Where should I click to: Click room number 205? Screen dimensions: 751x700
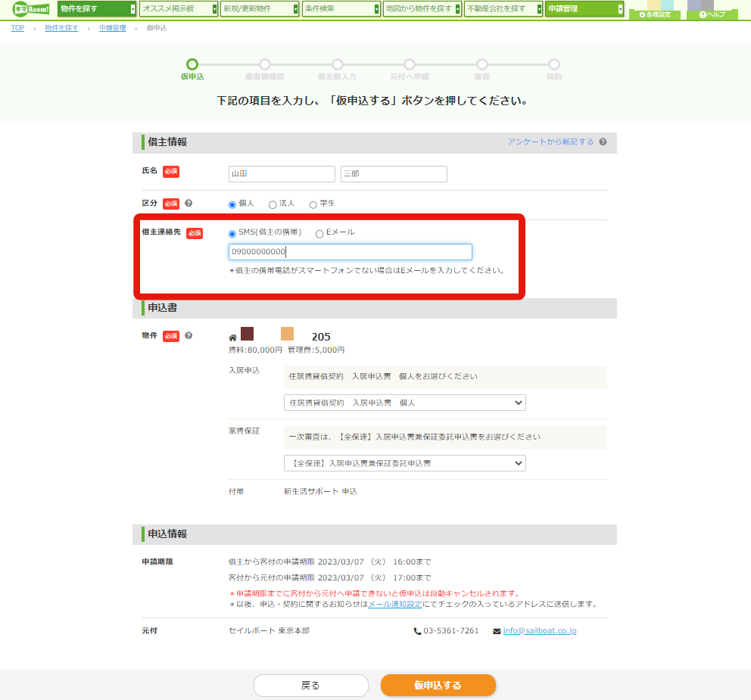(321, 337)
